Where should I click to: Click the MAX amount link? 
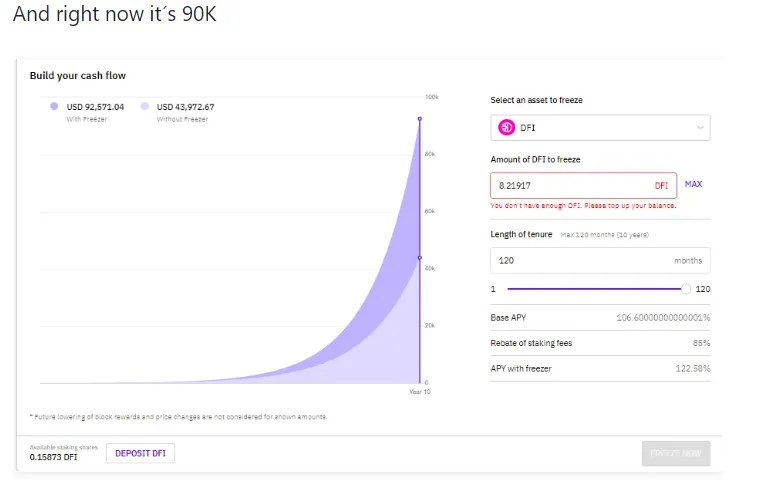tap(693, 184)
